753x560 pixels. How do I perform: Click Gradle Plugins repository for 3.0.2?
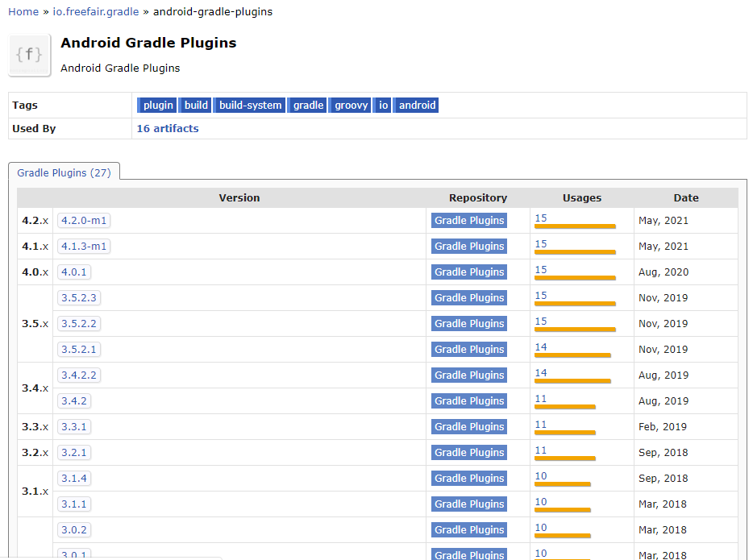click(469, 529)
